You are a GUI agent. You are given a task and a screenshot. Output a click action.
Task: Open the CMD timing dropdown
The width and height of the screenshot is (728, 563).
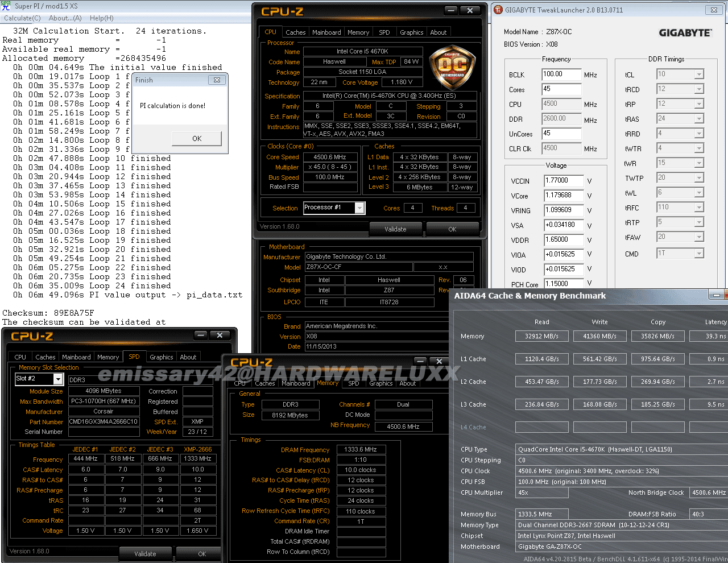[698, 254]
